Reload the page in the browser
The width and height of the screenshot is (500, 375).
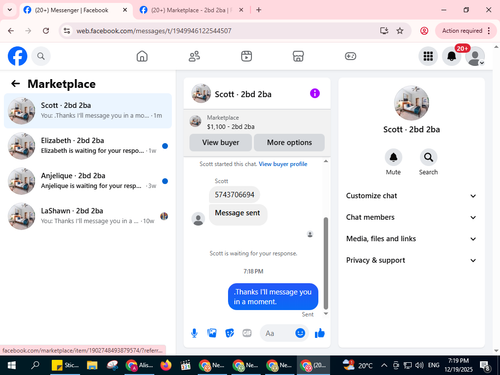(46, 31)
